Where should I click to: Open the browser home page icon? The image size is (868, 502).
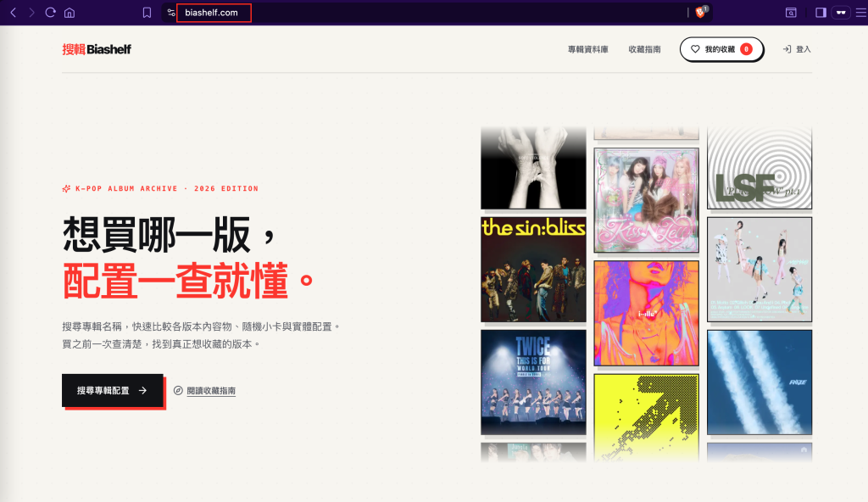click(x=70, y=12)
